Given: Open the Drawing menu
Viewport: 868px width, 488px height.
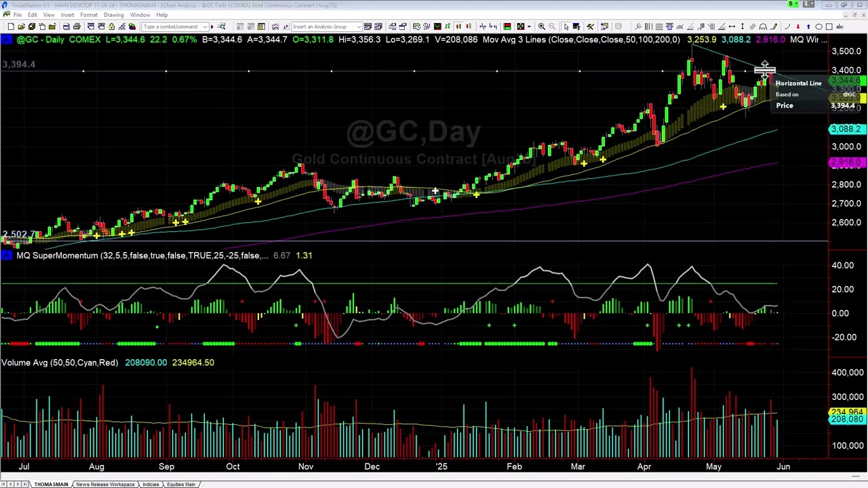Looking at the screenshot, I should point(114,14).
